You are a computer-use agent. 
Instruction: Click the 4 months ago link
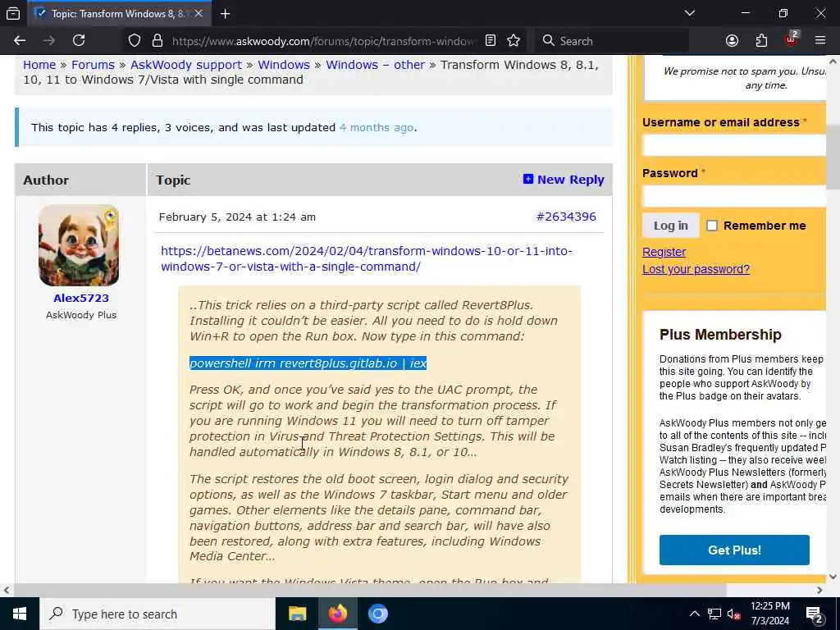click(376, 127)
